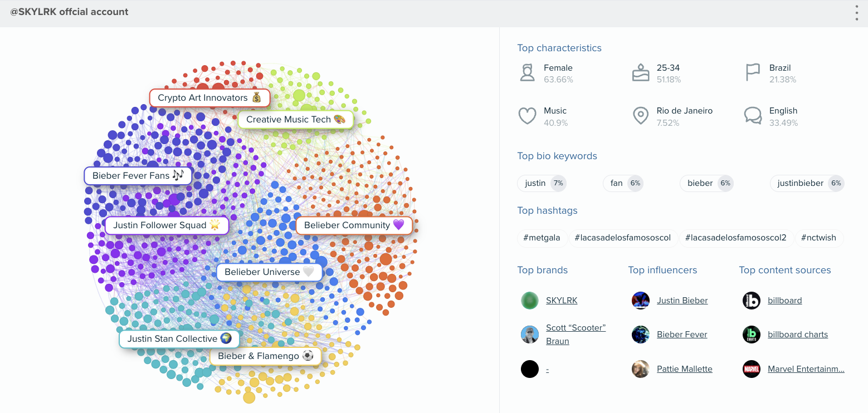The height and width of the screenshot is (413, 868).
Task: Select the Bieber & Flamengo cluster label
Action: click(x=265, y=356)
